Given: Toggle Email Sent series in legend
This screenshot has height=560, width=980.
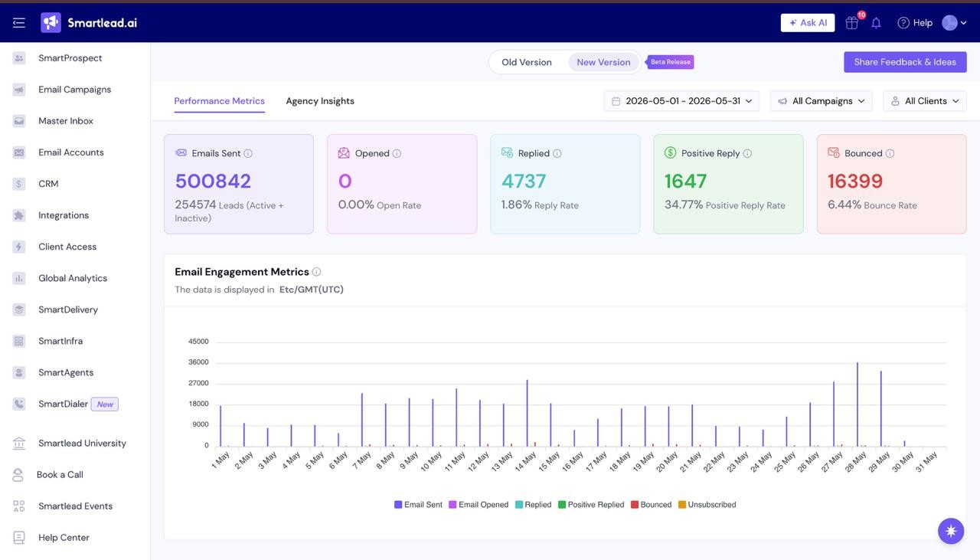Looking at the screenshot, I should 419,505.
